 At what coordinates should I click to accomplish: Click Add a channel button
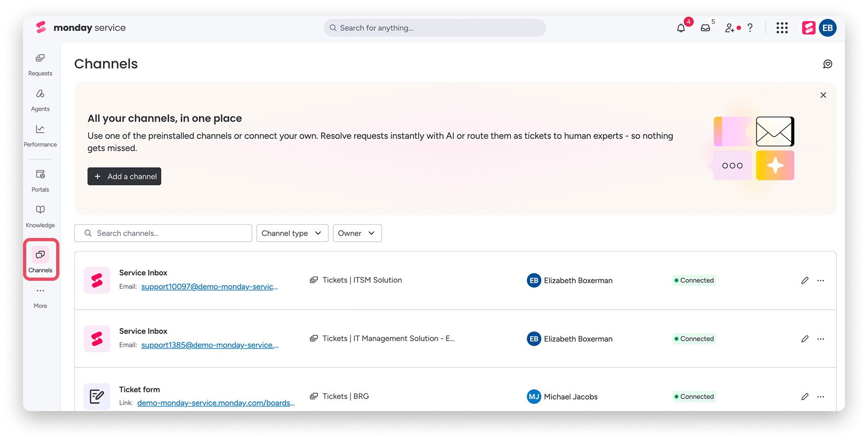click(124, 176)
